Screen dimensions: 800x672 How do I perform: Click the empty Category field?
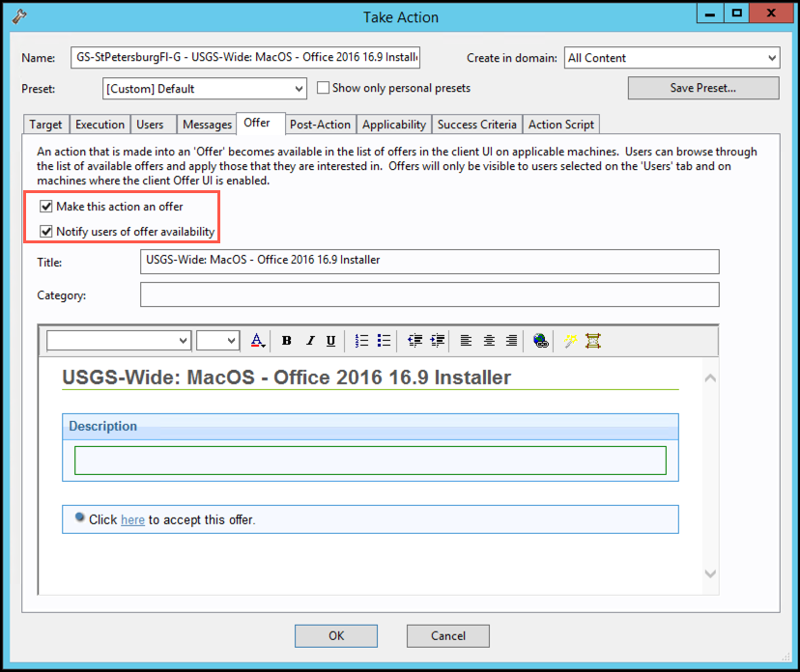430,294
